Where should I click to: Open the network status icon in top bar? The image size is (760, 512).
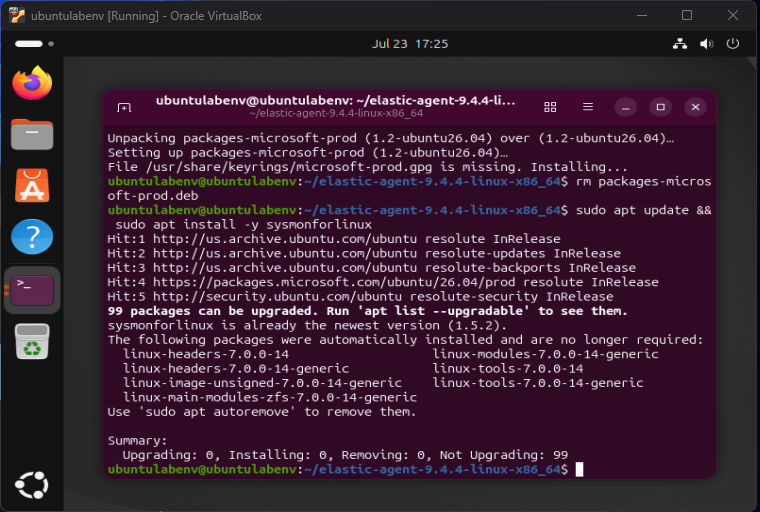pyautogui.click(x=680, y=44)
